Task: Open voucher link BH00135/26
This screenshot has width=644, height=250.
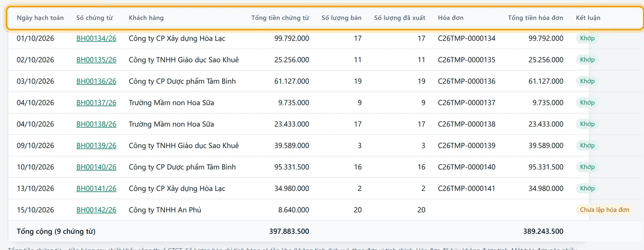Action: 96,60
